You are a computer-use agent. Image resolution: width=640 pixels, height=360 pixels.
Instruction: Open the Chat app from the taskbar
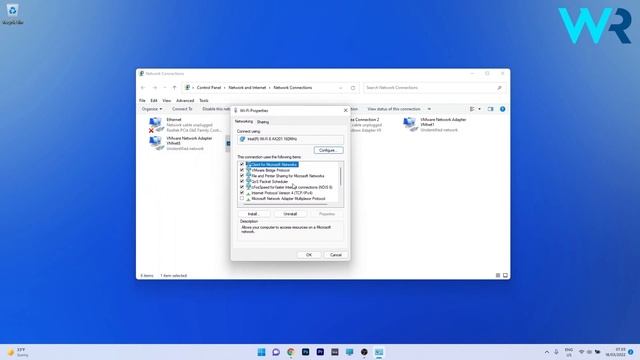click(276, 352)
